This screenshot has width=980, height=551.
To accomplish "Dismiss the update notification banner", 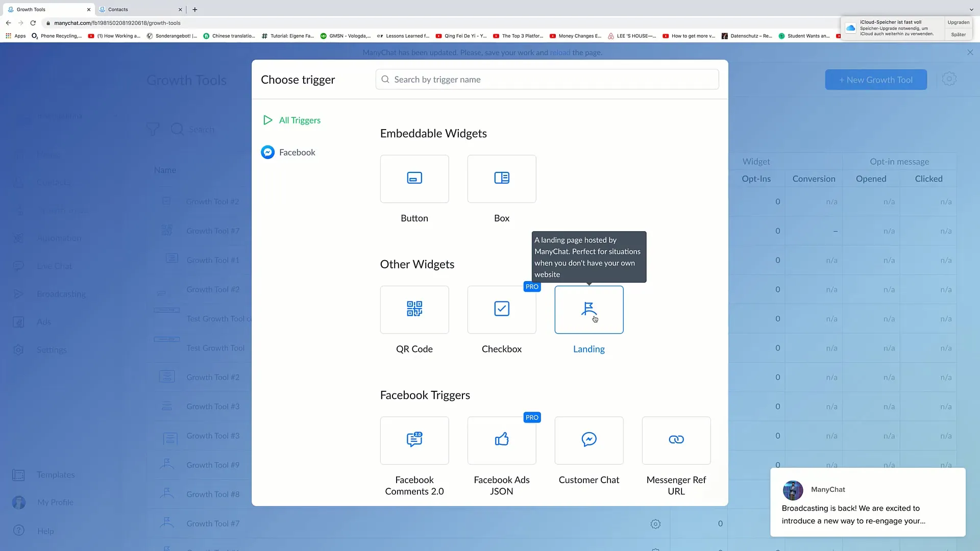I will [x=970, y=53].
